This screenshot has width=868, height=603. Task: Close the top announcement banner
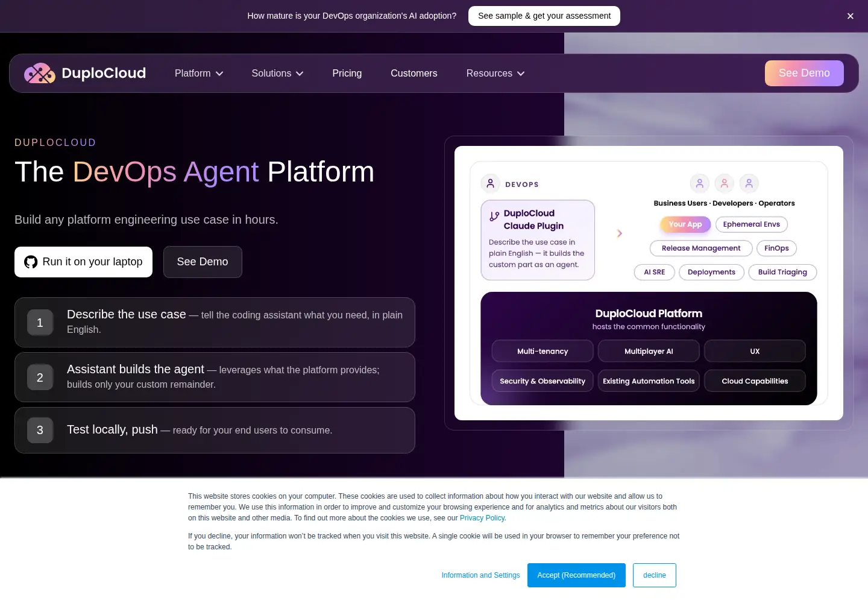850,16
